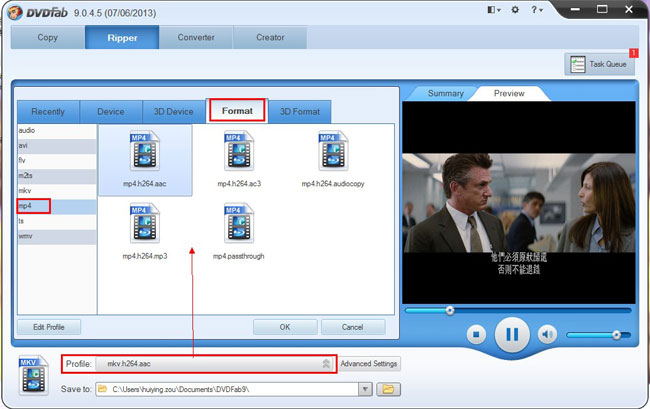Open the settings gear in title bar
This screenshot has height=409, width=650.
click(515, 10)
